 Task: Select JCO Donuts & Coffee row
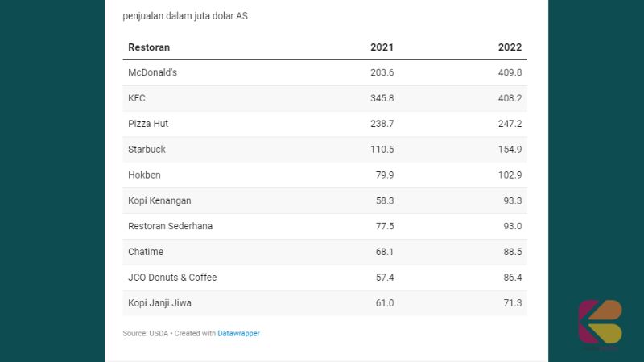[324, 278]
